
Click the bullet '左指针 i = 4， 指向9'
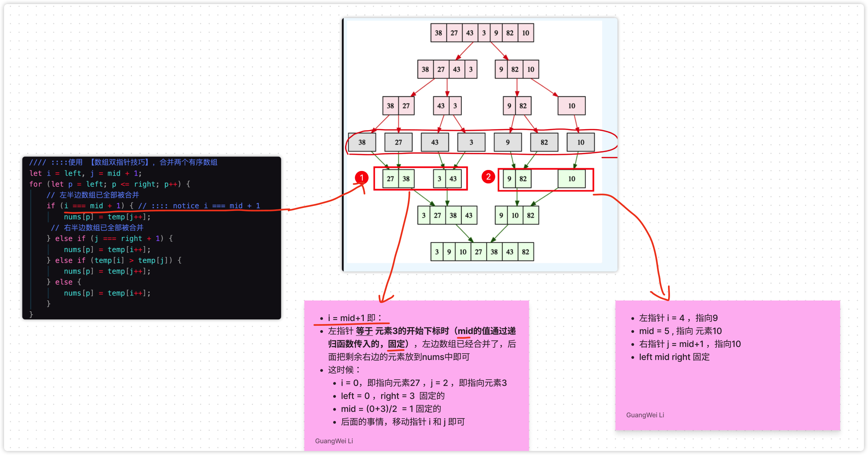click(678, 318)
